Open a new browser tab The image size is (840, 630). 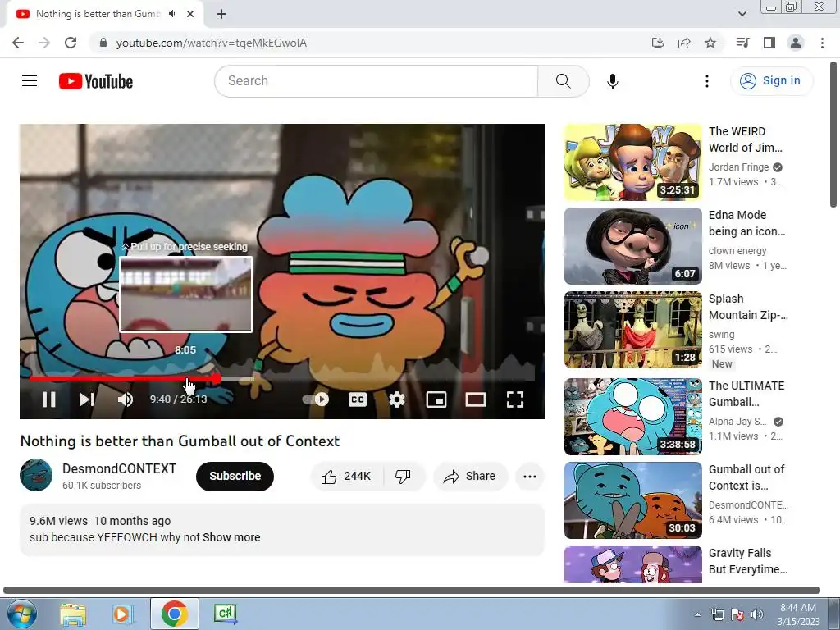221,14
